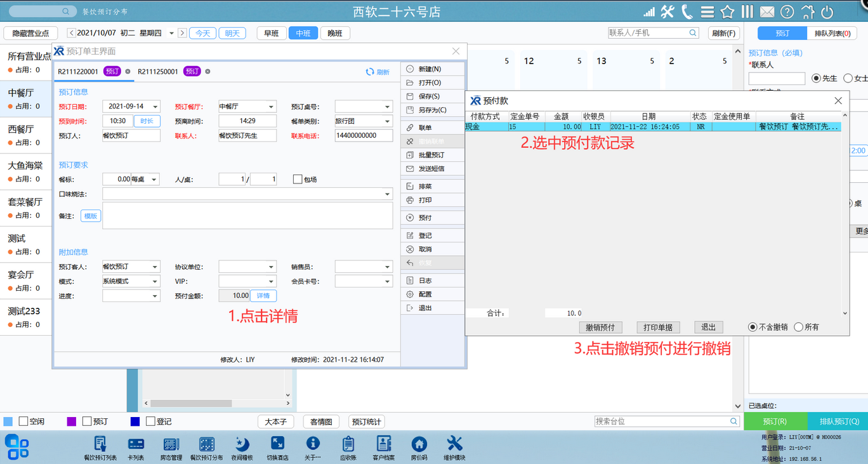Click the 详情 button beside 预付金额
This screenshot has width=868, height=464.
[x=263, y=296]
